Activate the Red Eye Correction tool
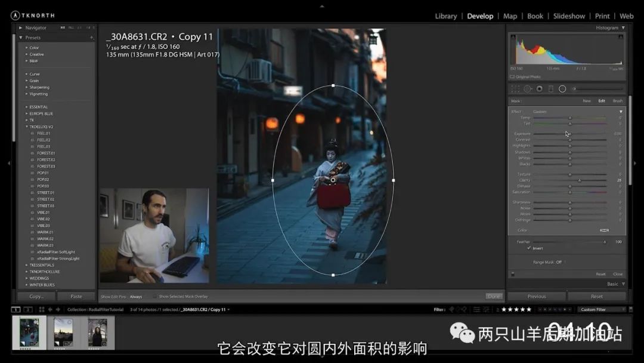The height and width of the screenshot is (363, 644). [539, 89]
